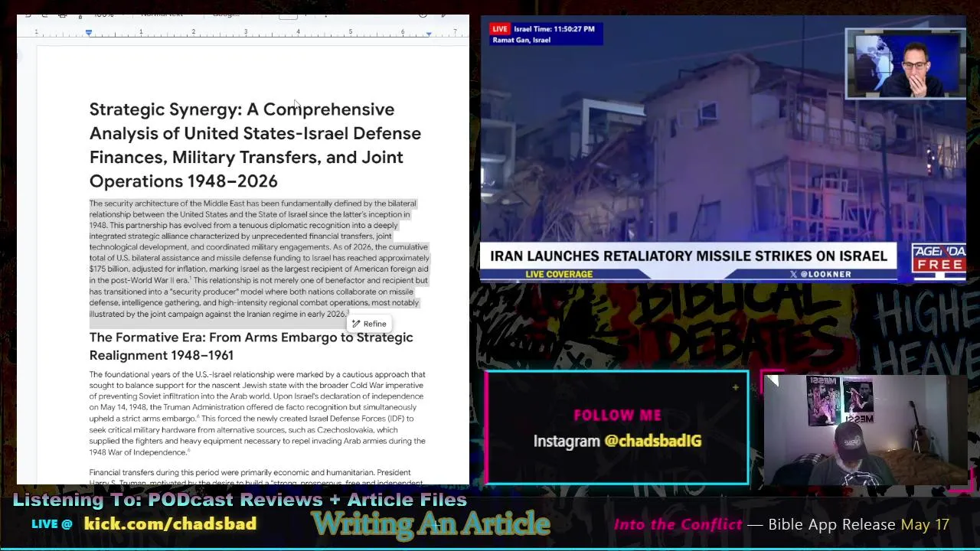Click the horizontal ruler in the document
The height and width of the screenshot is (551, 980).
click(x=243, y=32)
